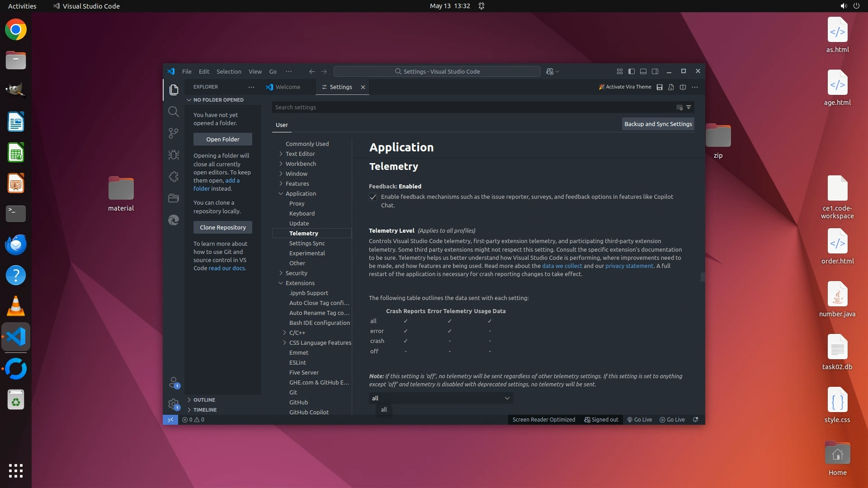
Task: Toggle Panel layout icon in title bar
Action: [643, 71]
